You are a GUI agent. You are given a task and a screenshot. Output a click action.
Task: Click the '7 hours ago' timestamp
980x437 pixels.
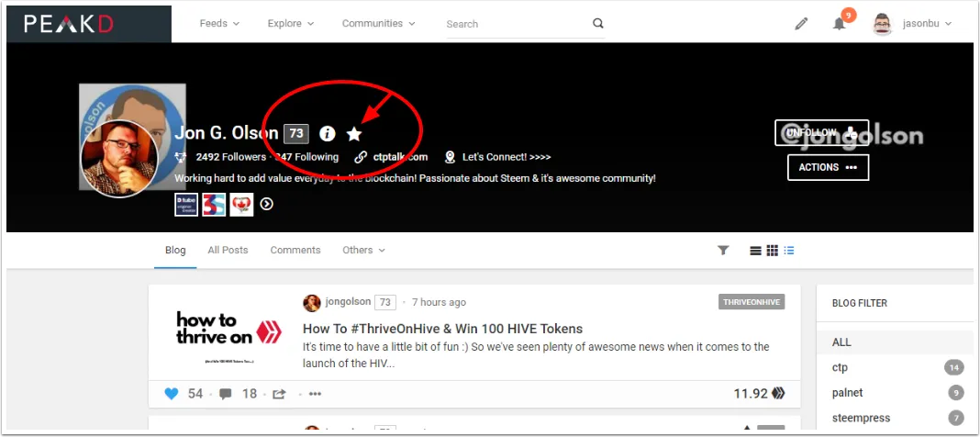coord(439,303)
